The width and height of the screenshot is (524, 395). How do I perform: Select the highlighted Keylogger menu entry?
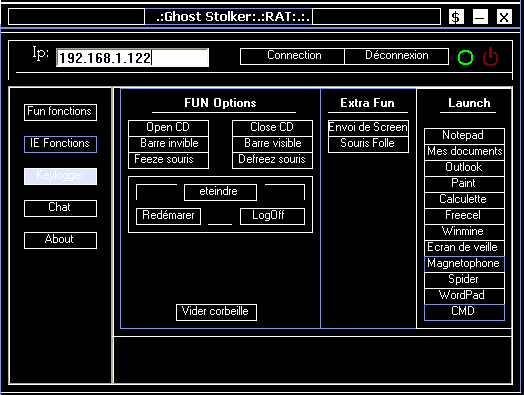[60, 176]
